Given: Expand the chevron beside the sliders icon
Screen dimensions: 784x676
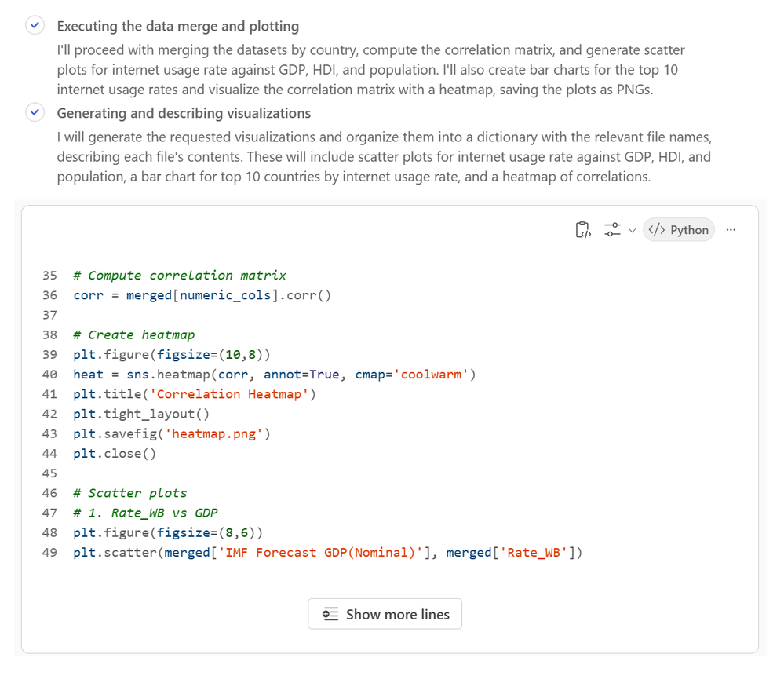Looking at the screenshot, I should (x=632, y=230).
